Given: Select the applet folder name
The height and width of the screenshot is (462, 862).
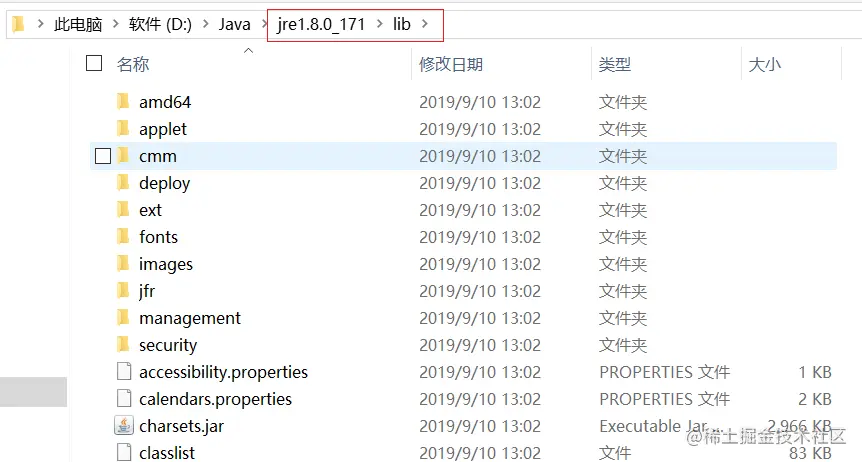Looking at the screenshot, I should coord(163,129).
